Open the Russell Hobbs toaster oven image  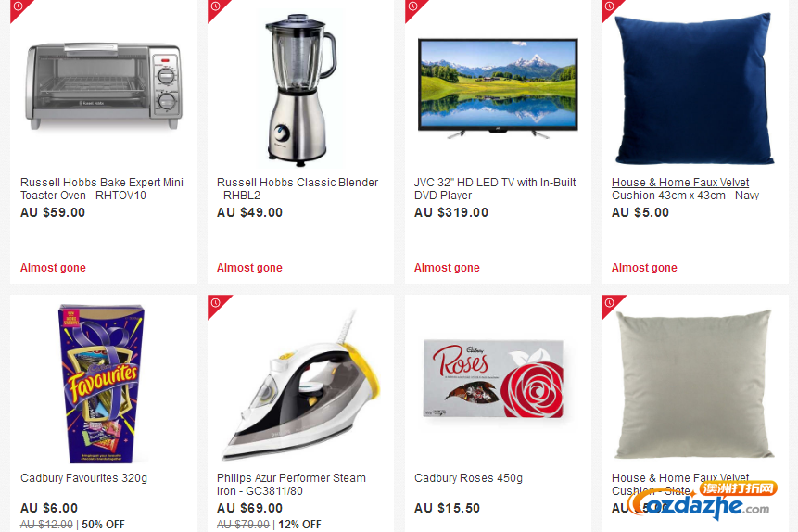coord(104,86)
